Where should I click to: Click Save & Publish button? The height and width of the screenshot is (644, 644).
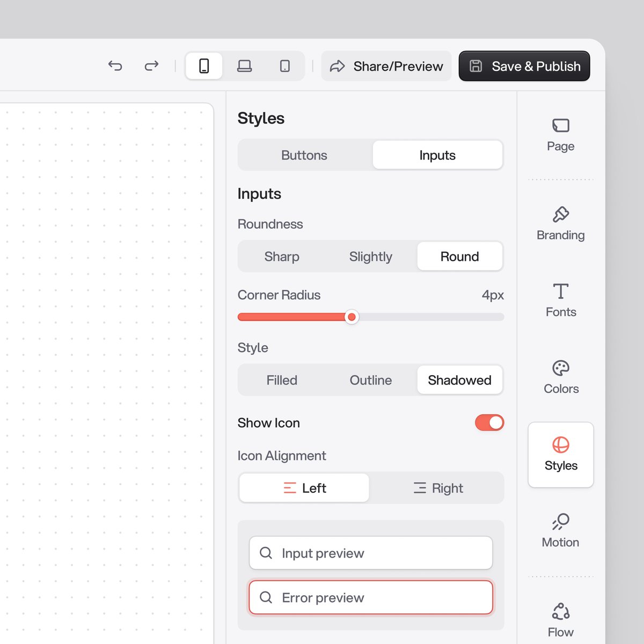[524, 66]
